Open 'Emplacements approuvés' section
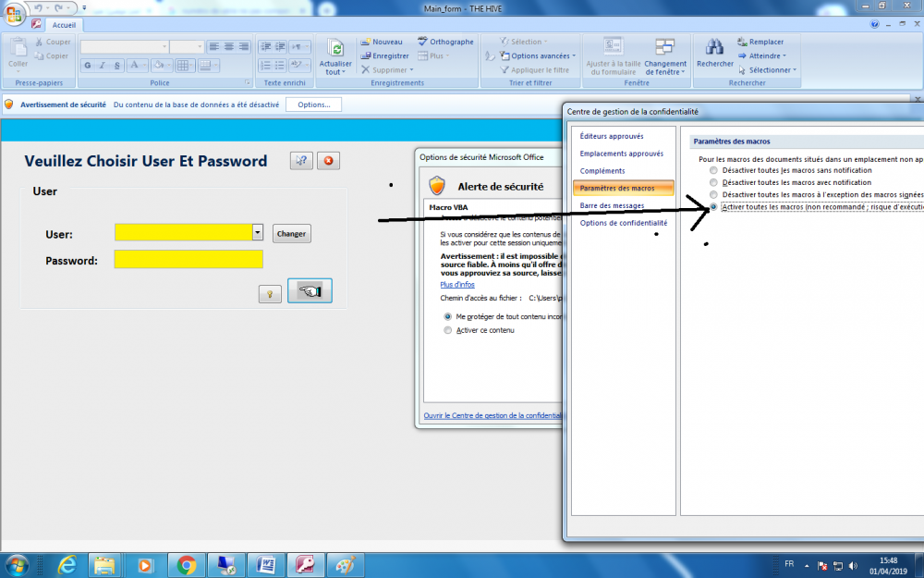This screenshot has height=578, width=924. [622, 154]
